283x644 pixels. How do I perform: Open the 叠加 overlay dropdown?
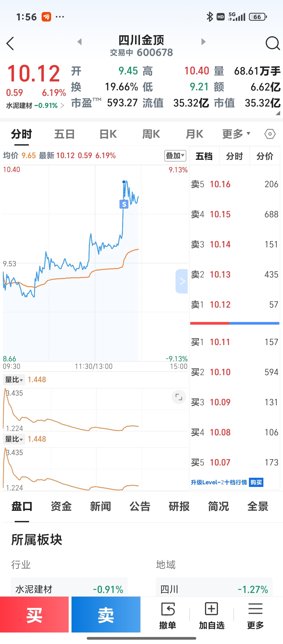tap(175, 156)
